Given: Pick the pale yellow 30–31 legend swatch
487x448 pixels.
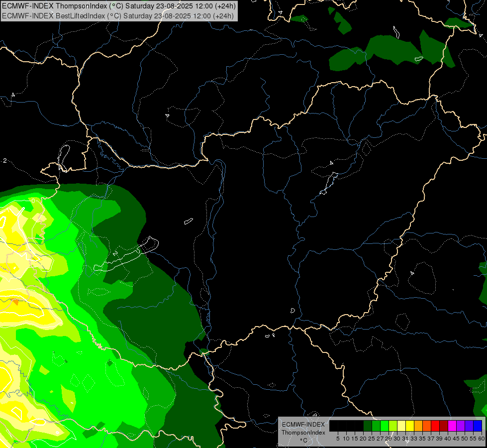Looking at the screenshot, I should click(x=401, y=426).
